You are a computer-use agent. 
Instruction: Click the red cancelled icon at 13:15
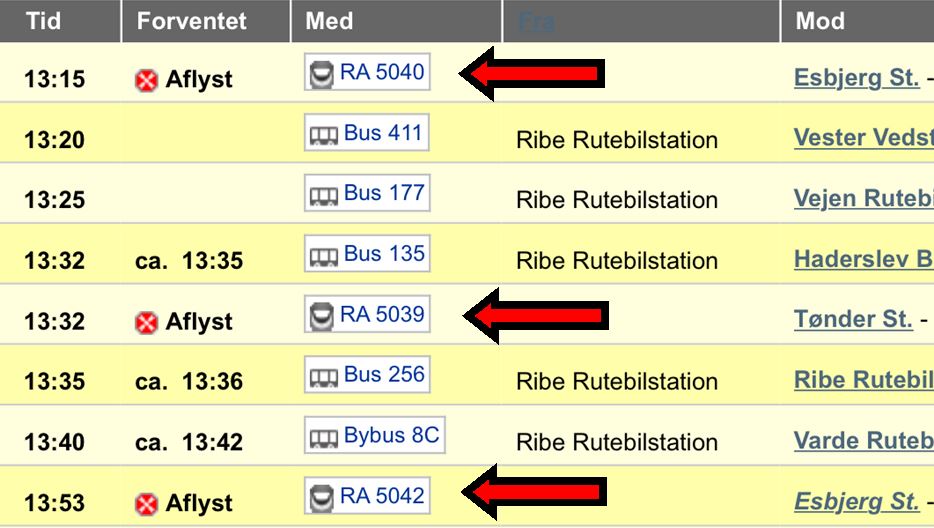point(147,81)
